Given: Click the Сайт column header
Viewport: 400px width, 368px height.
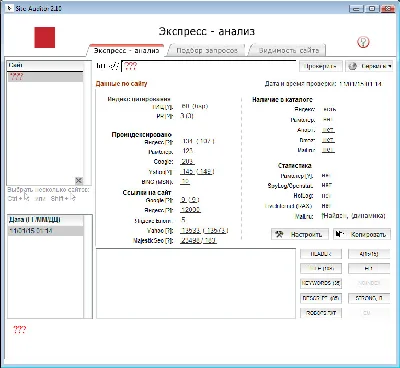Looking at the screenshot, I should coord(45,66).
